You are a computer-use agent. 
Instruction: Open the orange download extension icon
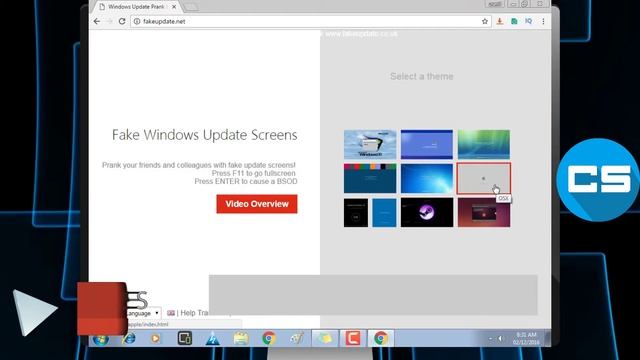(500, 21)
